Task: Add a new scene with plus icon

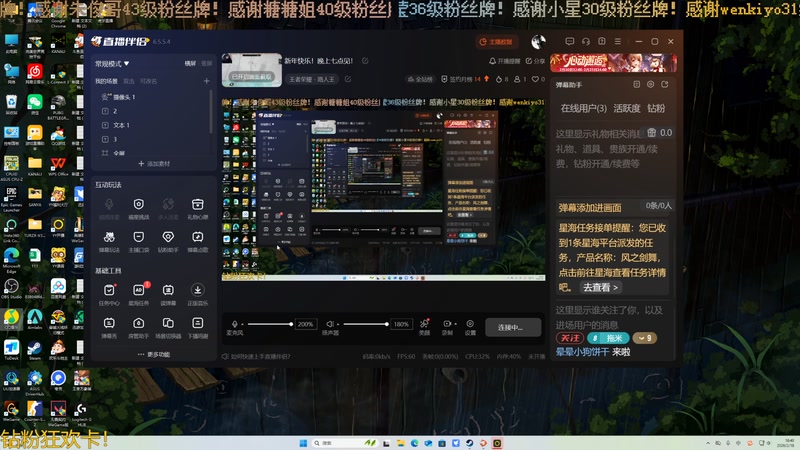Action: [x=207, y=81]
